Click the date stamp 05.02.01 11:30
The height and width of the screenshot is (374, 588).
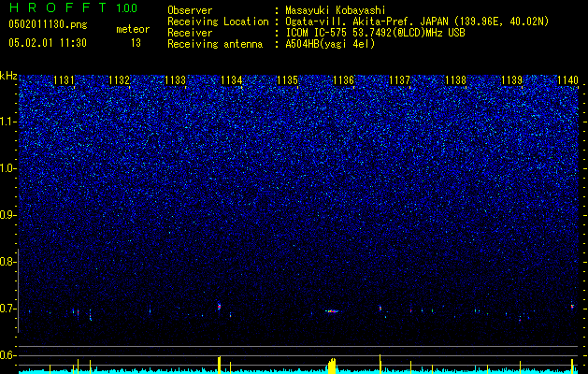48,43
